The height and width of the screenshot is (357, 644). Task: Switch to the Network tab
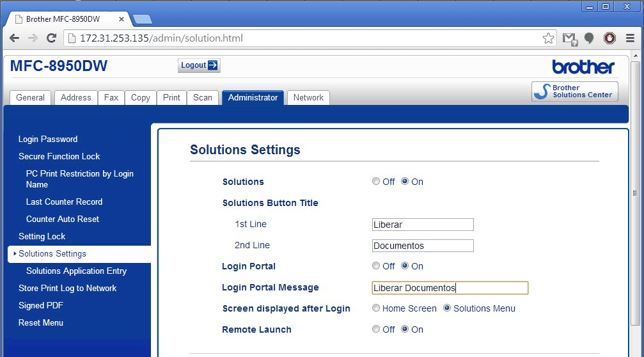pos(308,98)
